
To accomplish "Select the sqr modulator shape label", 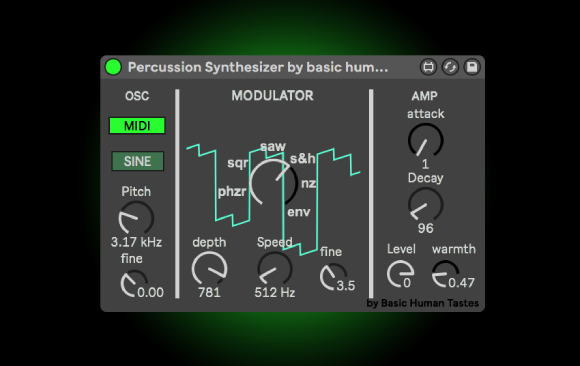I will coord(237,163).
